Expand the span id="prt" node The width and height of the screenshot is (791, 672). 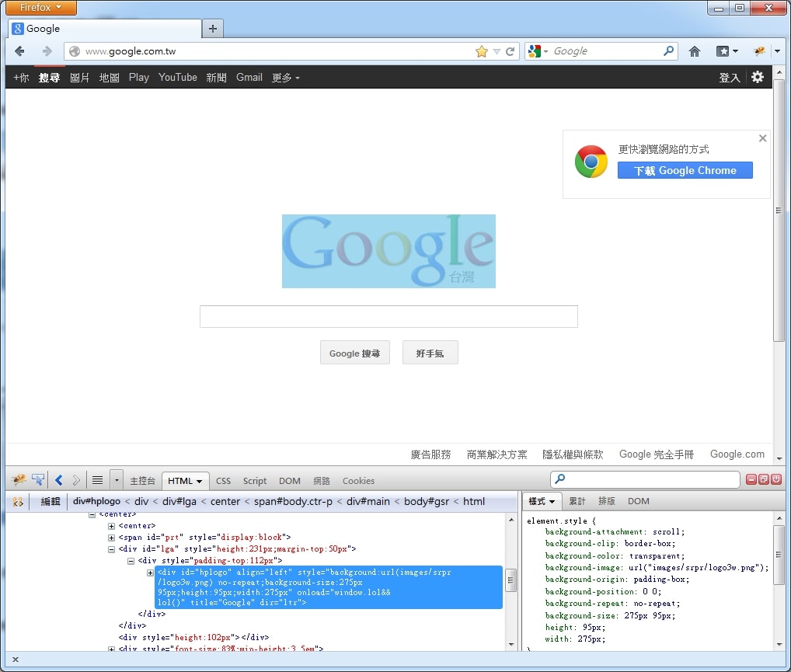tap(111, 538)
